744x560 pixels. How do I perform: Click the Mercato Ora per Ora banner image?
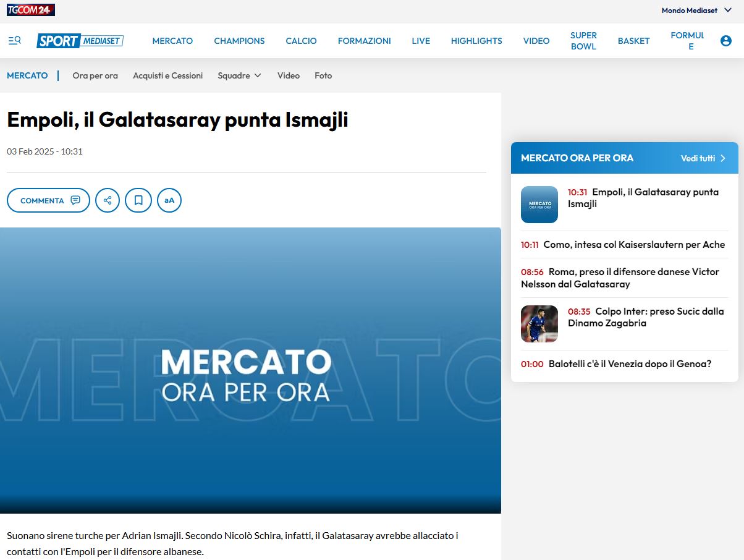point(250,370)
